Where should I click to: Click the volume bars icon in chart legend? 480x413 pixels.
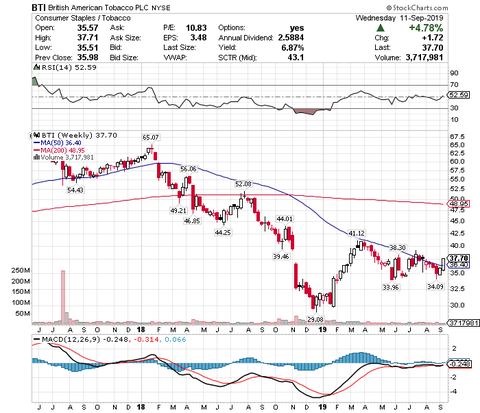[x=37, y=157]
